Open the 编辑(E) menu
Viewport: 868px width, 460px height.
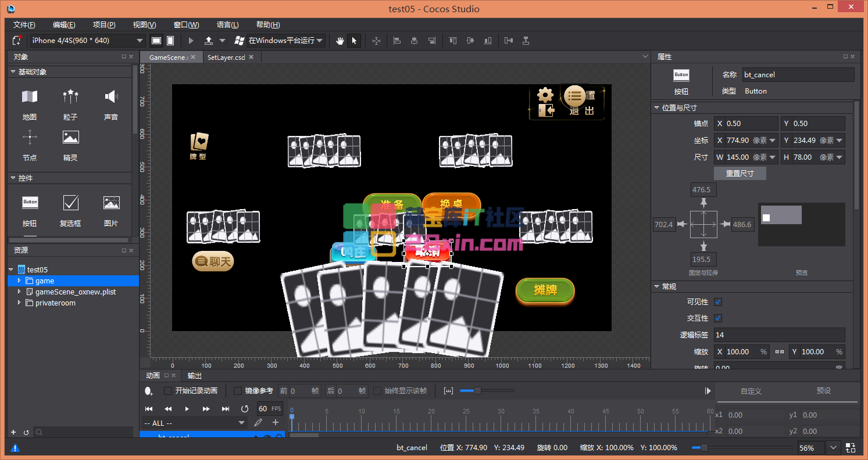64,25
